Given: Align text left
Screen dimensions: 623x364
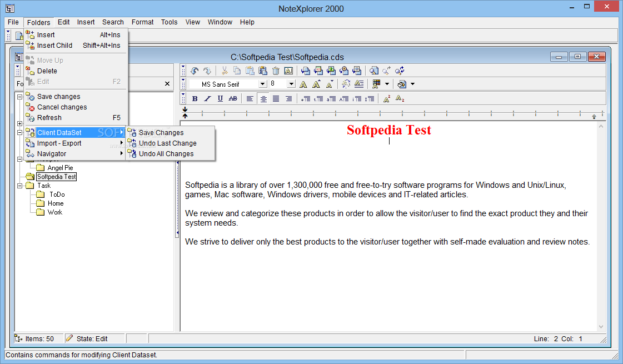Looking at the screenshot, I should 250,98.
